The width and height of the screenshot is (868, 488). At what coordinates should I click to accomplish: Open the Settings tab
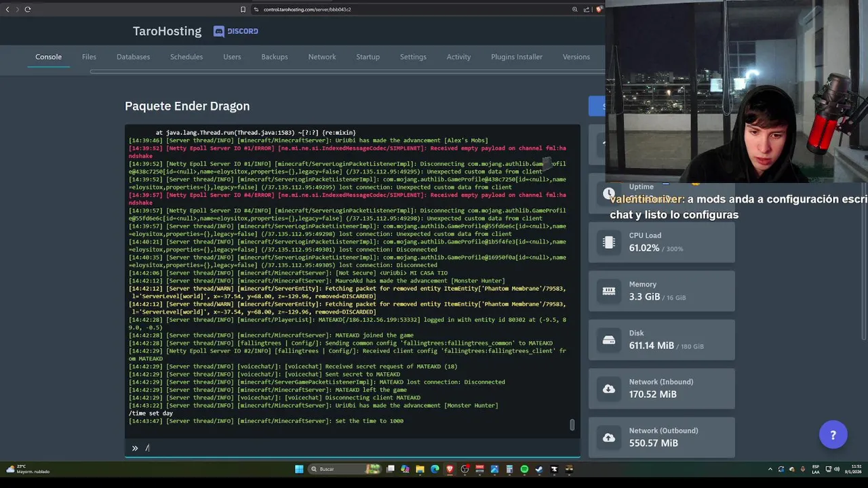click(x=413, y=57)
